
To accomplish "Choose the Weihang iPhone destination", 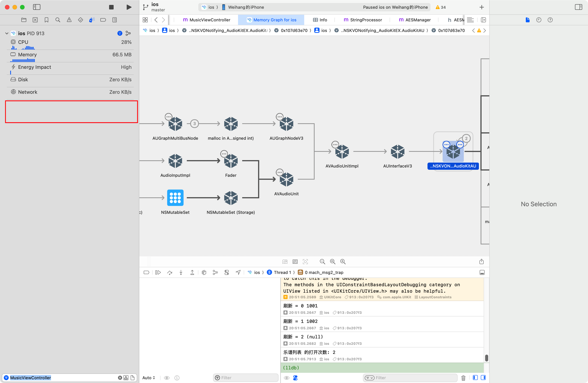I will pos(243,7).
